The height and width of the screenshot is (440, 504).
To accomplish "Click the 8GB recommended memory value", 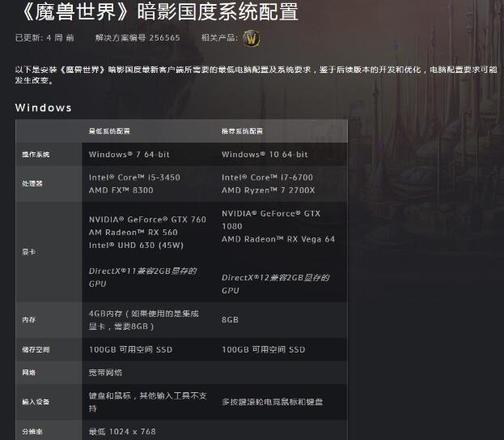I will pos(230,320).
